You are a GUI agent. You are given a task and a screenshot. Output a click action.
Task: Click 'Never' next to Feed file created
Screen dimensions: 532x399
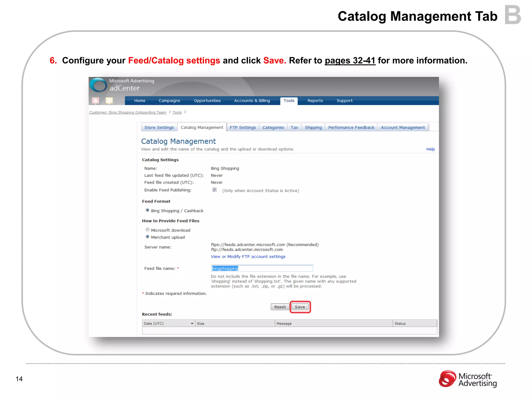[217, 182]
